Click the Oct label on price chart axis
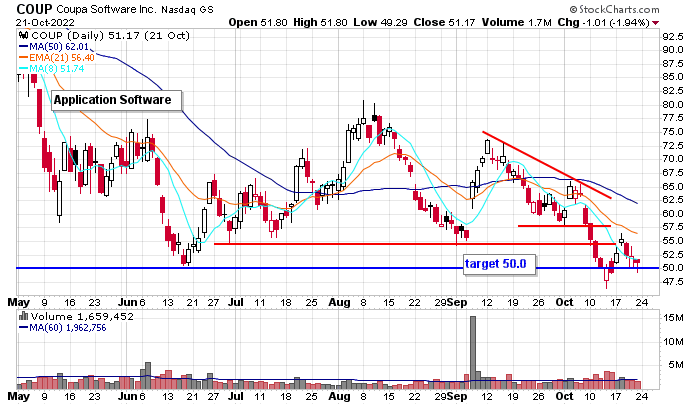The width and height of the screenshot is (700, 405). [564, 303]
